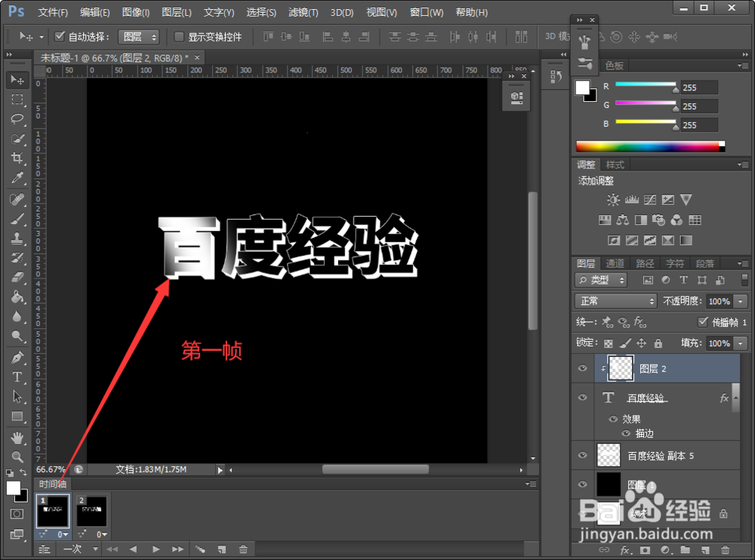Open the layer filter 类型 dropdown

[x=601, y=280]
